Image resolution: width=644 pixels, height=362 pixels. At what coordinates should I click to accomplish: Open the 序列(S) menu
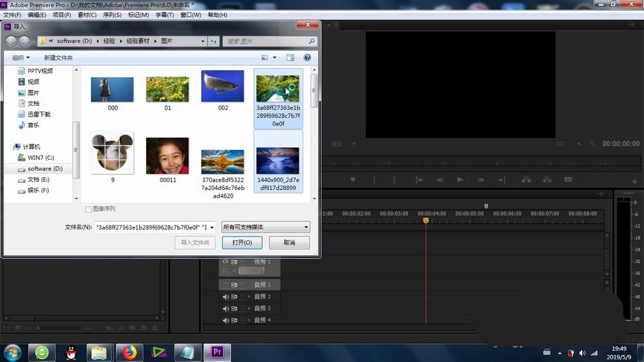point(112,15)
